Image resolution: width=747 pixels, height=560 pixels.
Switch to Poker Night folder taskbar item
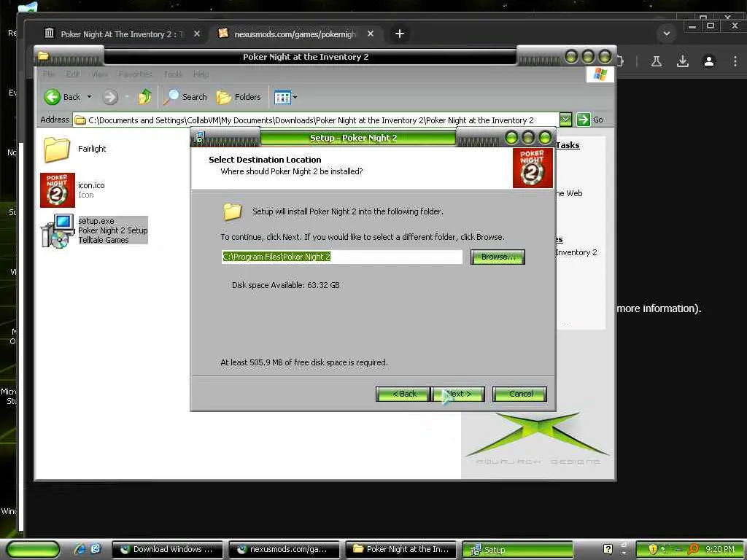[401, 550]
